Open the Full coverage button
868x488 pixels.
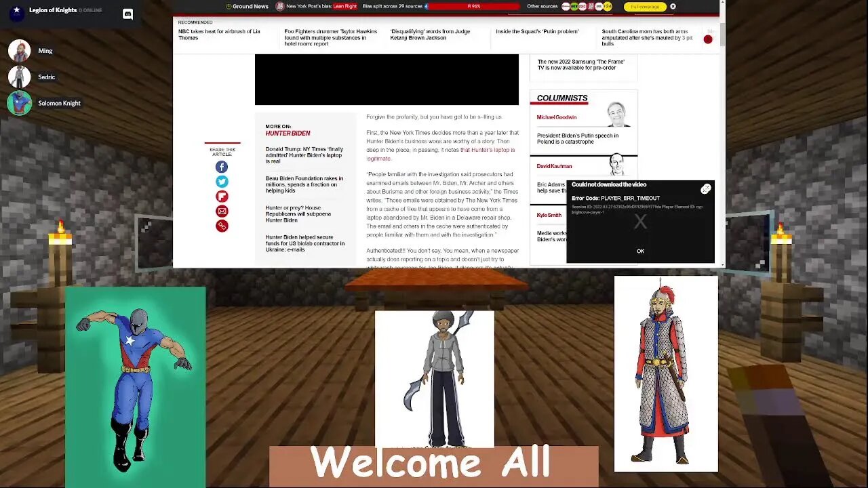click(x=645, y=7)
